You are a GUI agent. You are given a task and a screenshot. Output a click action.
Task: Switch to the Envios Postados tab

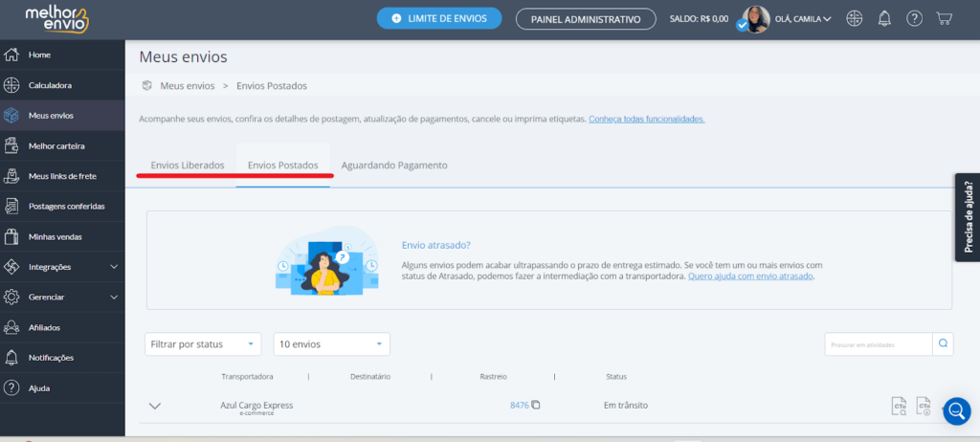click(283, 166)
